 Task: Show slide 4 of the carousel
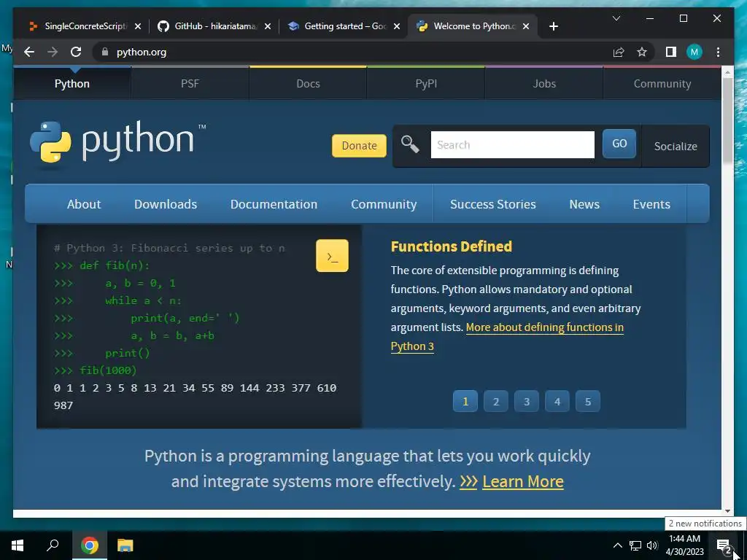(557, 402)
